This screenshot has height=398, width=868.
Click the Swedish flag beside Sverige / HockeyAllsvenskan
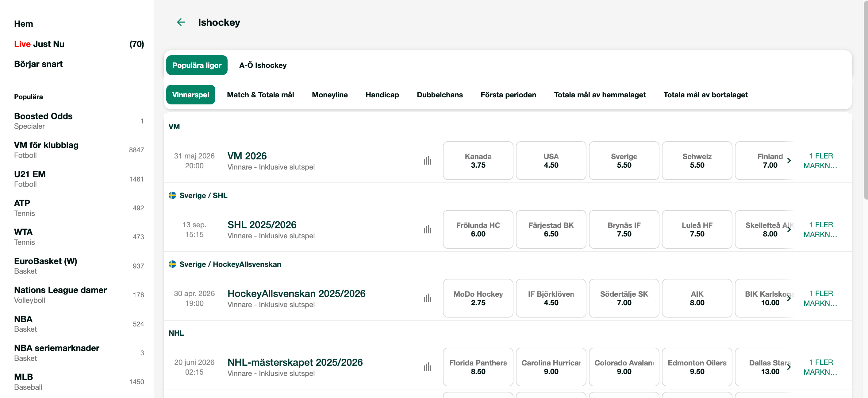coord(172,264)
